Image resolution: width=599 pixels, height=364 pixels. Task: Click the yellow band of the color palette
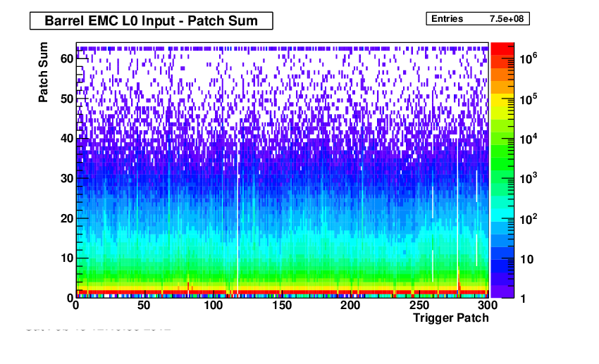click(502, 101)
